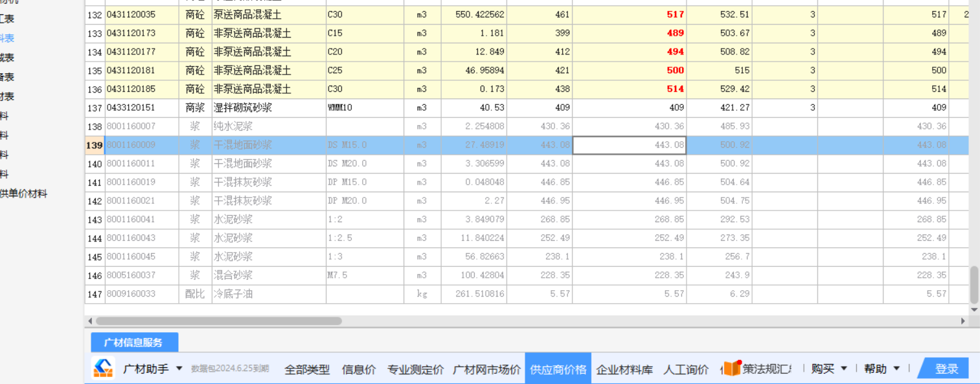Click the 配比 category cell in row 147
Viewport: 980px width, 384px height.
[195, 294]
